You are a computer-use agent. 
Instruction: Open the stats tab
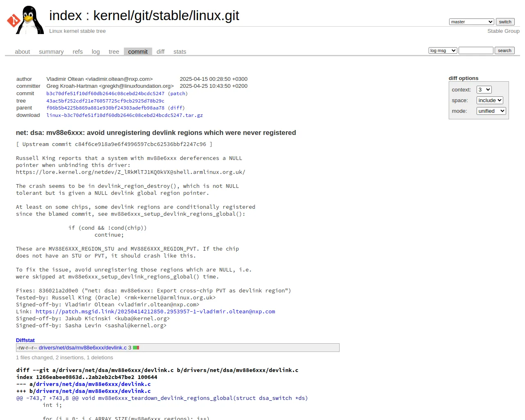180,52
